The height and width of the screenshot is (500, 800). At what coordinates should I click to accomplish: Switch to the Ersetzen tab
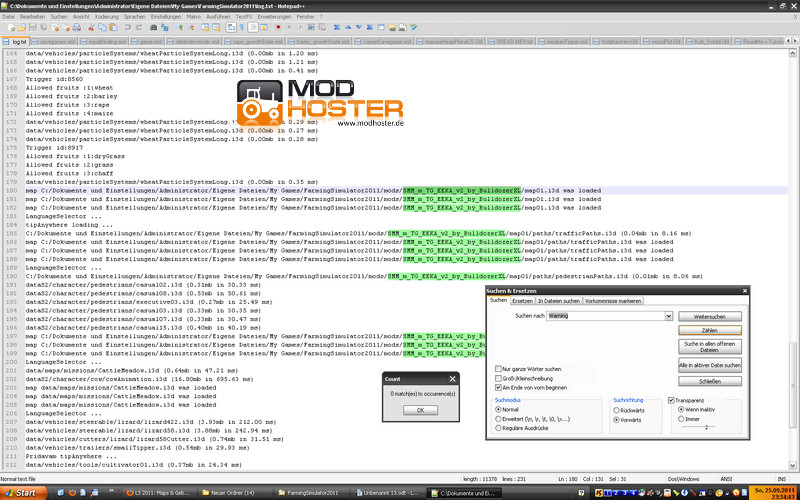[522, 301]
